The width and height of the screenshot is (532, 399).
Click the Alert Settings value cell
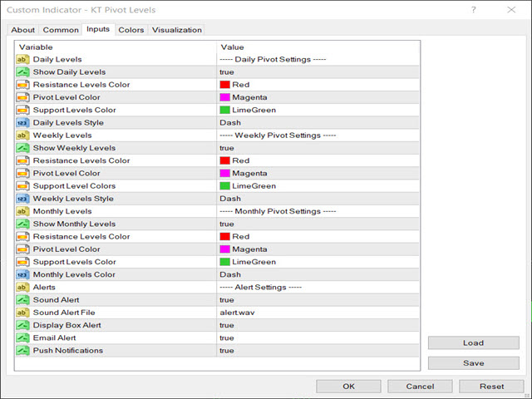pyautogui.click(x=318, y=288)
